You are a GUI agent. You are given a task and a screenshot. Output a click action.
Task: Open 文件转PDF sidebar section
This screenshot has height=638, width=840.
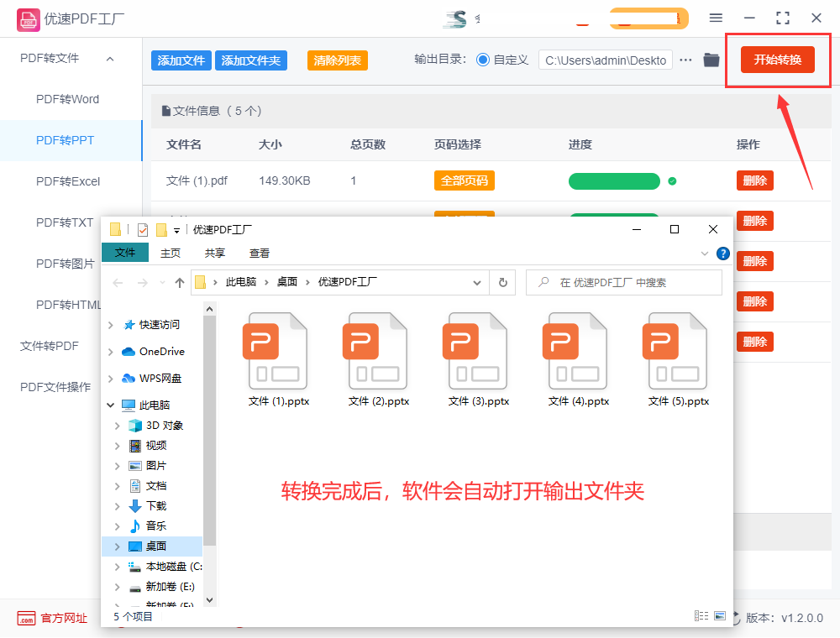point(50,347)
